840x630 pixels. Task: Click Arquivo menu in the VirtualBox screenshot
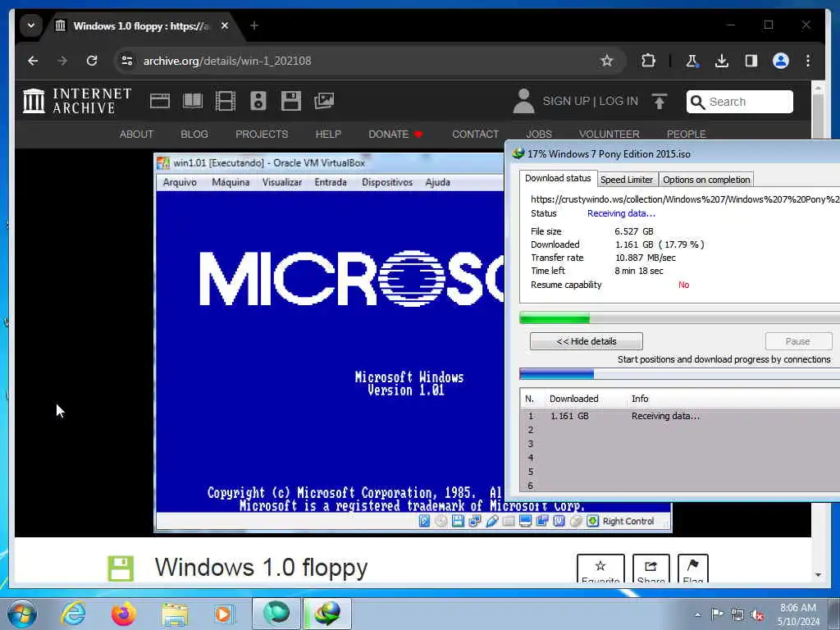pos(180,182)
